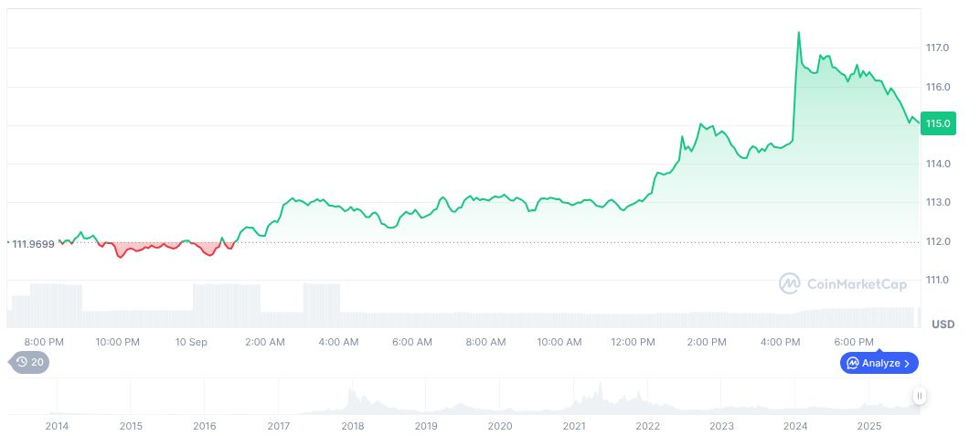Screen dimensions: 980x436
Task: Click the 10 Sep date axis label
Action: [191, 342]
